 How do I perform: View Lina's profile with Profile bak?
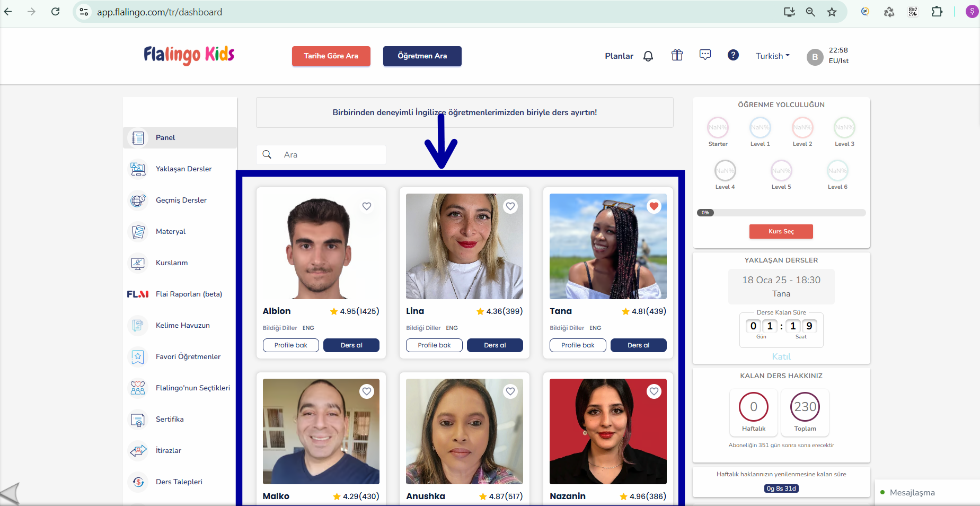434,345
